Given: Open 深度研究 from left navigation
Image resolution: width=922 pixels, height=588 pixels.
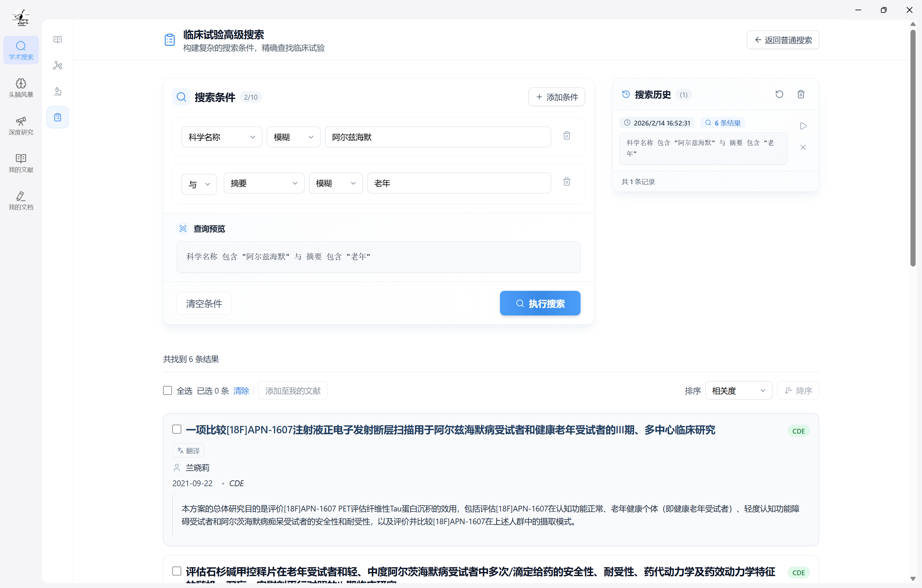Looking at the screenshot, I should click(21, 126).
